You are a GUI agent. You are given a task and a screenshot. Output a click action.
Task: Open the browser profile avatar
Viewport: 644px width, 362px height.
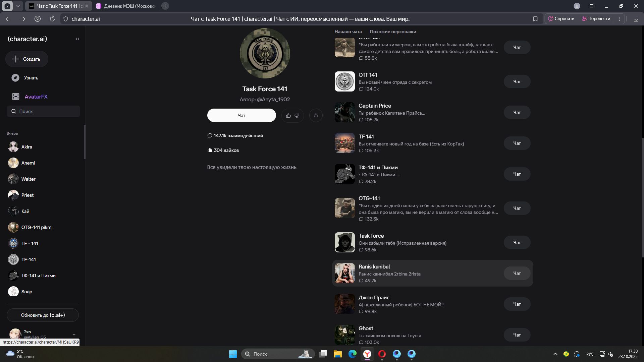pos(577,6)
